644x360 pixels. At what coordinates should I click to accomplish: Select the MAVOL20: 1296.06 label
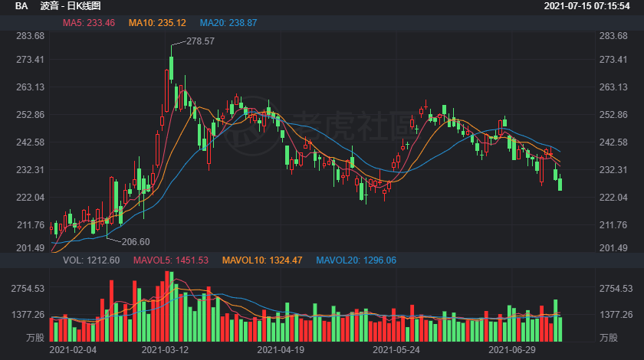coord(356,260)
